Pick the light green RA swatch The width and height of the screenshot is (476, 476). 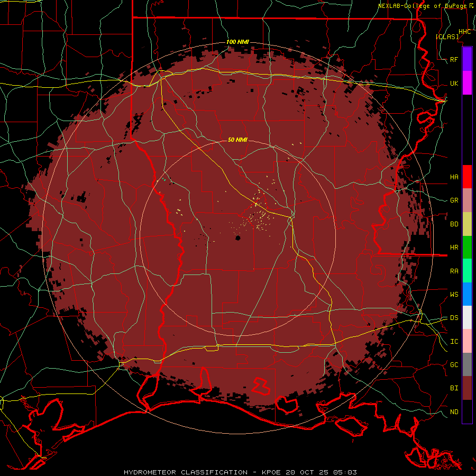click(x=467, y=271)
